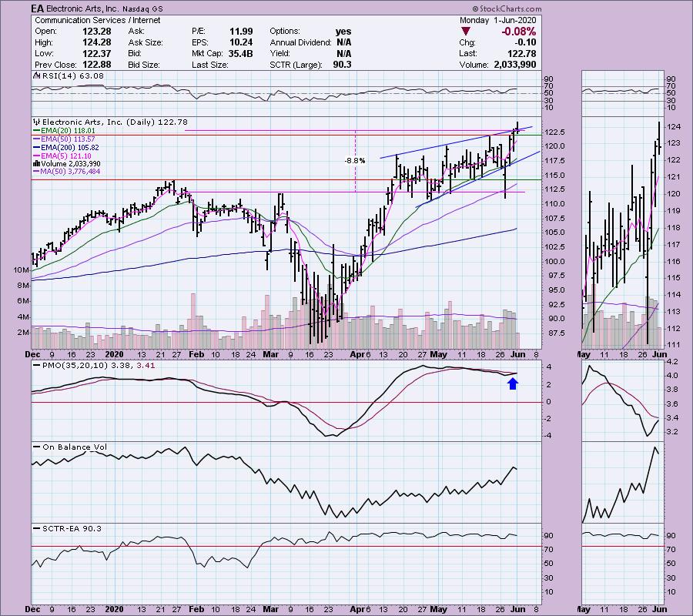This screenshot has width=693, height=616.
Task: Click the StockCharts.com watermark text
Action: 507,8
